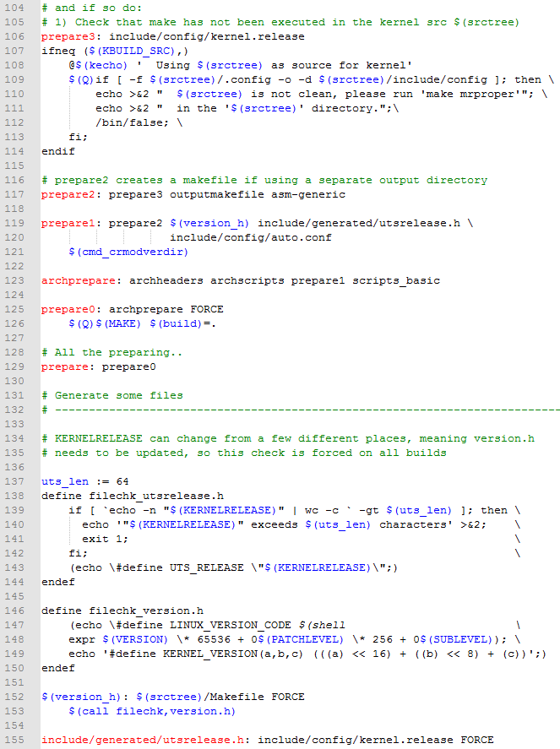Click $(build)=. on line 126

pyautogui.click(x=182, y=323)
